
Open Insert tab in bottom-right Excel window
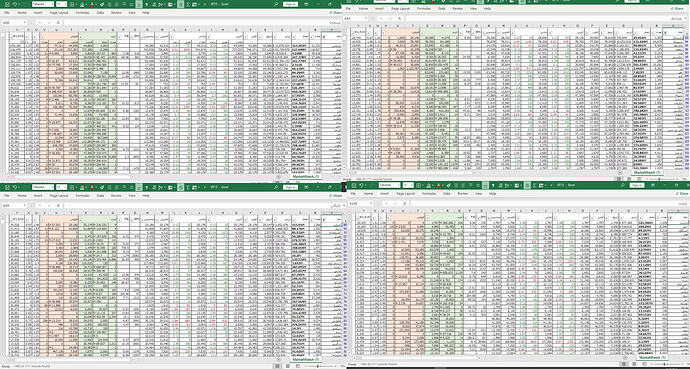[x=384, y=194]
